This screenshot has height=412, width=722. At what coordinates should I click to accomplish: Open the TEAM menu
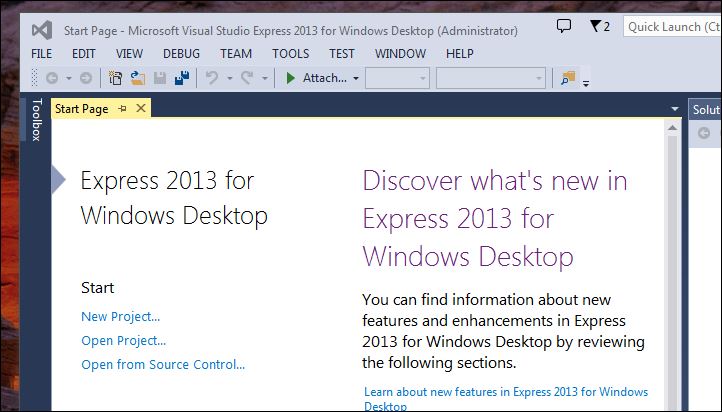point(236,53)
